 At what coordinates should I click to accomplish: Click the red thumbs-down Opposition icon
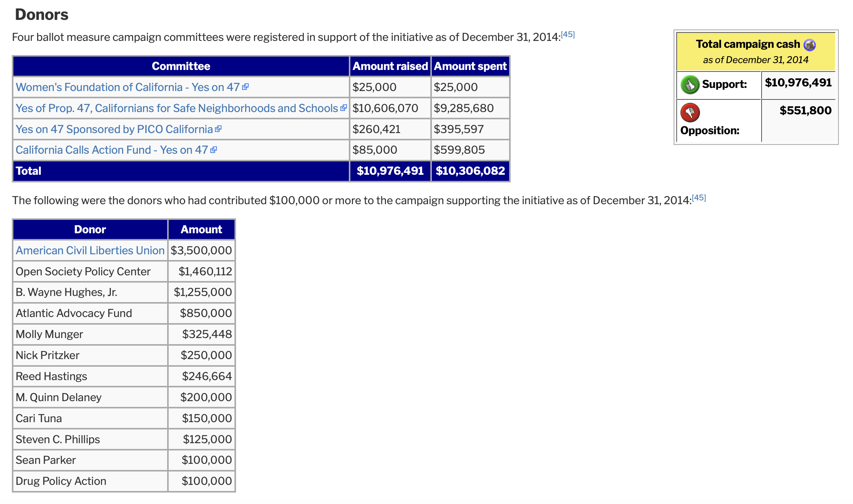click(690, 112)
